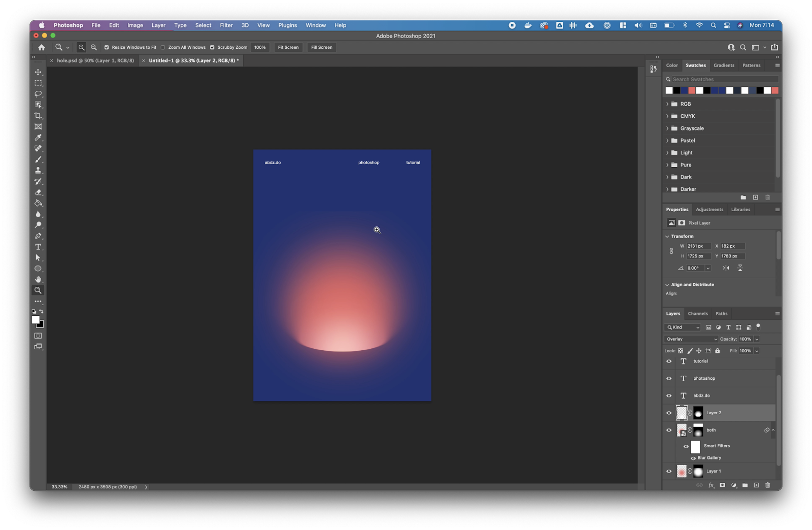Click the Fill Screen button
Viewport: 812px width, 530px height.
322,47
